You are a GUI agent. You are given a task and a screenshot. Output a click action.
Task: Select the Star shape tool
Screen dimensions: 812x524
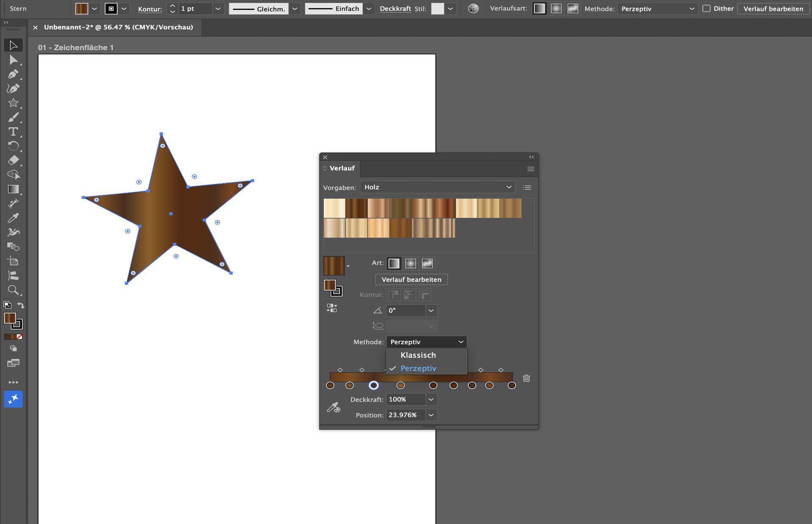point(13,103)
